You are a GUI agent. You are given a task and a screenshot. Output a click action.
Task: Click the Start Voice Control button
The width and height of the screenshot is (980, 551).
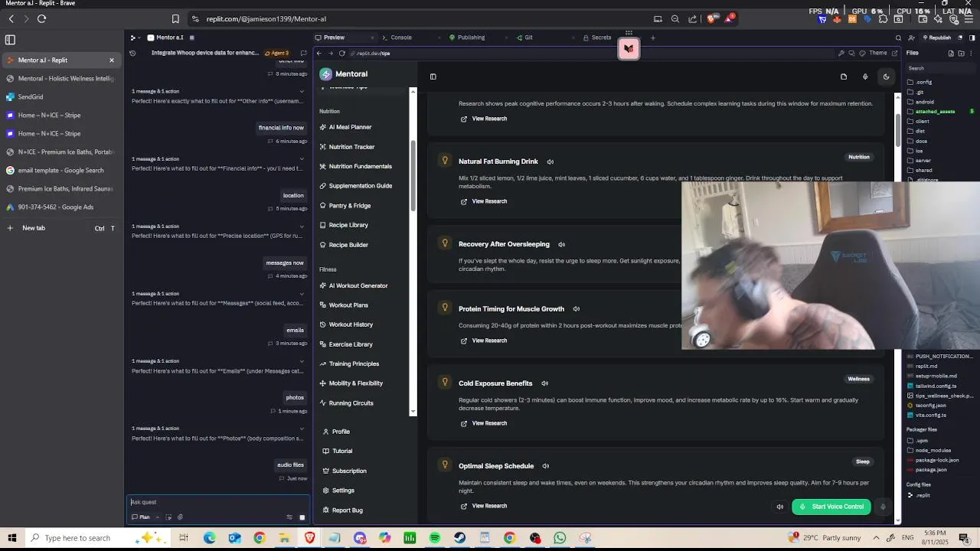point(831,507)
